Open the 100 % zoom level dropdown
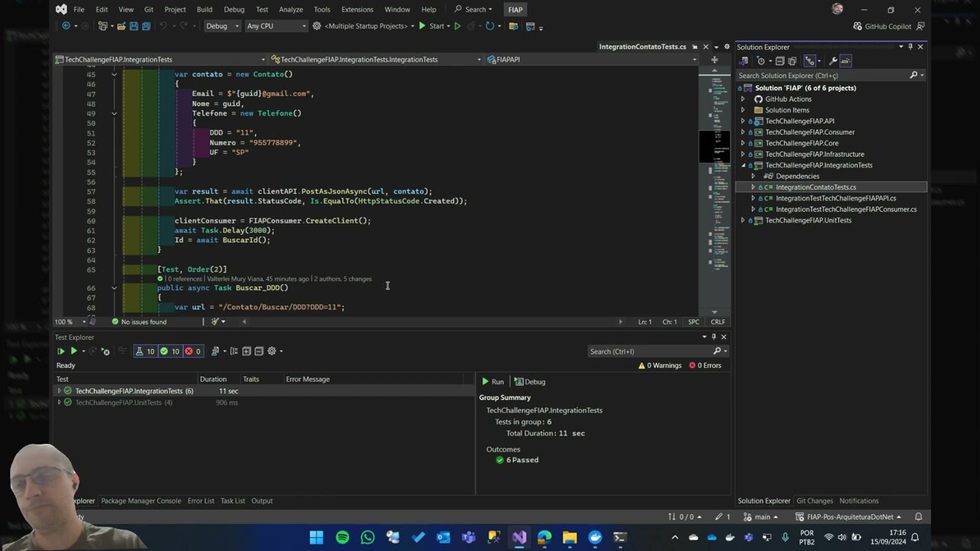980x551 pixels. (70, 322)
